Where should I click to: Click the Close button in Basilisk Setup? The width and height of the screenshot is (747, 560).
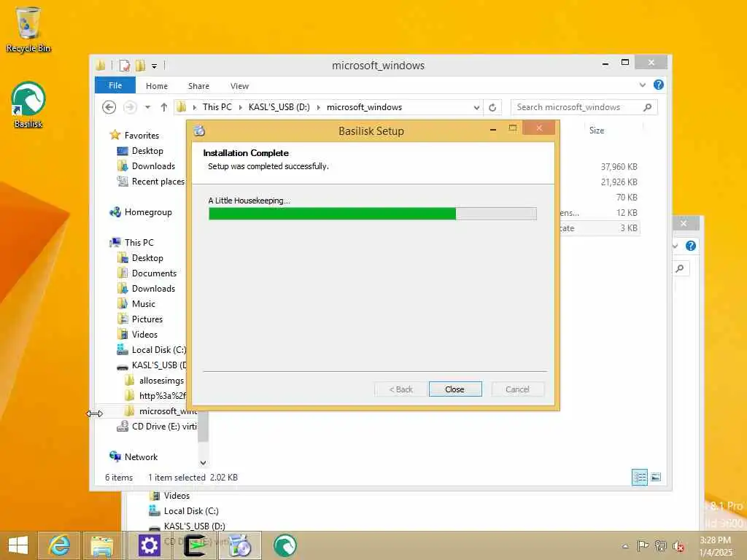pos(455,389)
